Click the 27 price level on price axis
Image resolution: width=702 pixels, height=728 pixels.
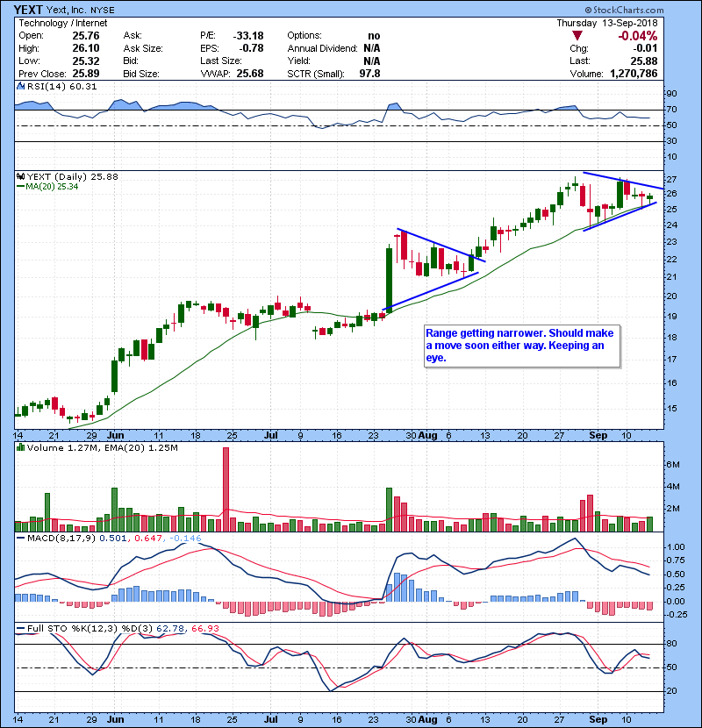click(672, 180)
